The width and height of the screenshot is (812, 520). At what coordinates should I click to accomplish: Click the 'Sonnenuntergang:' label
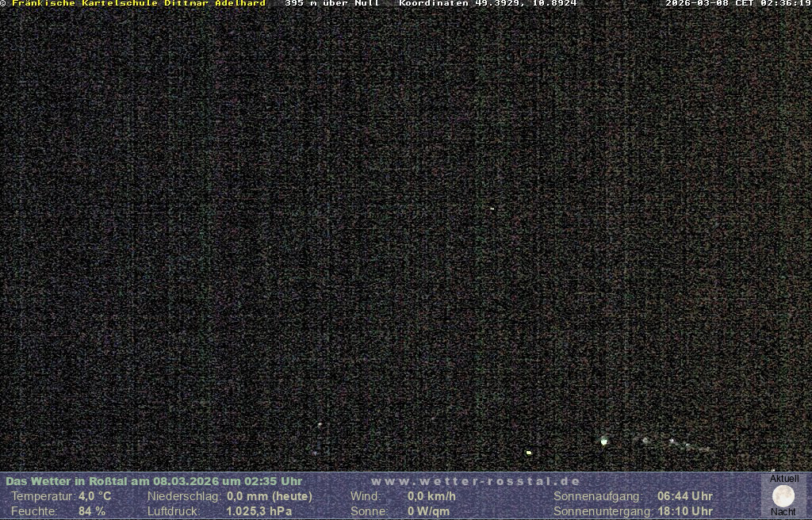pyautogui.click(x=602, y=511)
